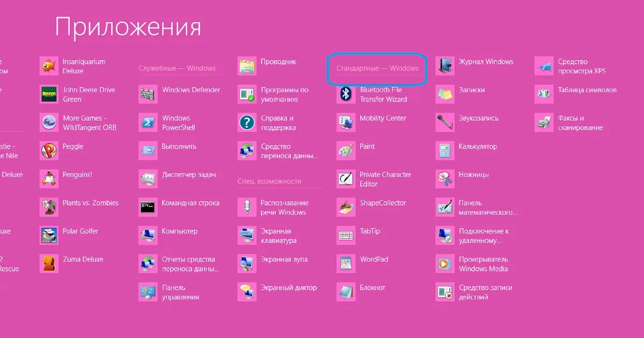Open the Таблица символов icon
Screen dimensions: 644x338
pyautogui.click(x=544, y=94)
